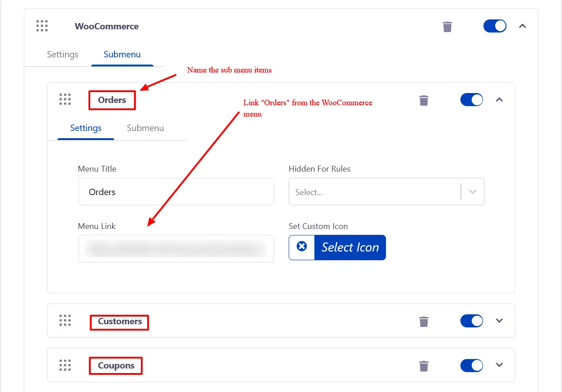The width and height of the screenshot is (562, 392).
Task: Open the WooCommerce Settings tab
Action: tap(63, 54)
